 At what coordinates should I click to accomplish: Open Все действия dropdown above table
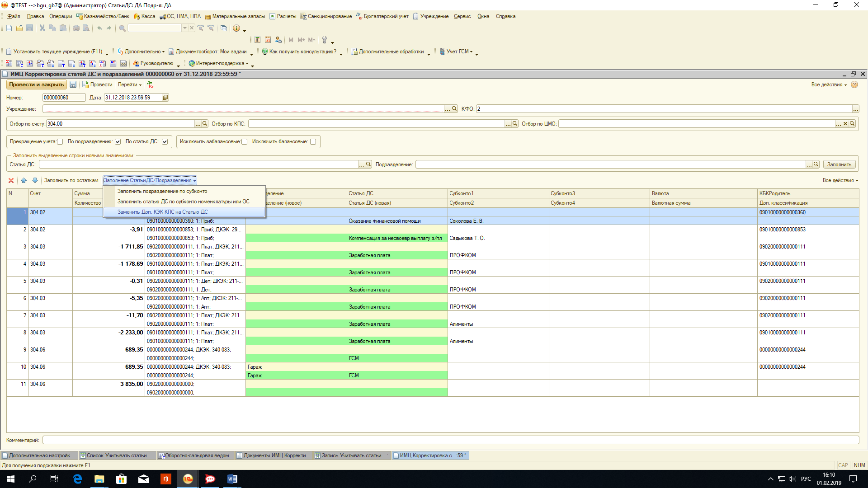840,180
